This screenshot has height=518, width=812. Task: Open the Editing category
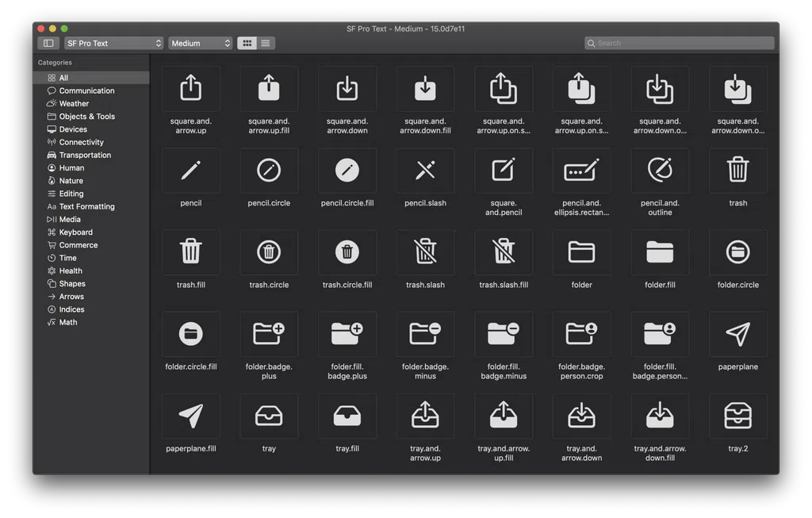91,194
